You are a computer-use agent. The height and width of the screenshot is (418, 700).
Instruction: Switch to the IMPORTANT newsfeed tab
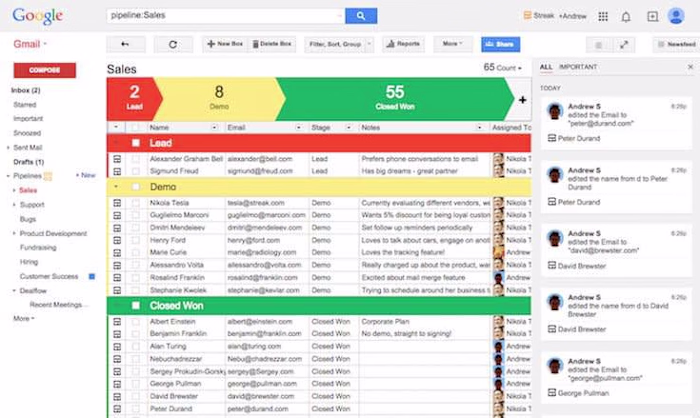[578, 67]
